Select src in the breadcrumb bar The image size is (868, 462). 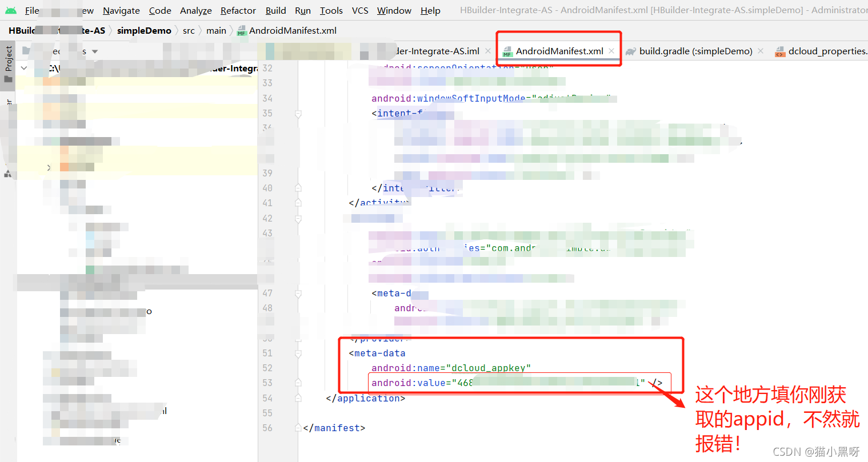click(x=189, y=30)
